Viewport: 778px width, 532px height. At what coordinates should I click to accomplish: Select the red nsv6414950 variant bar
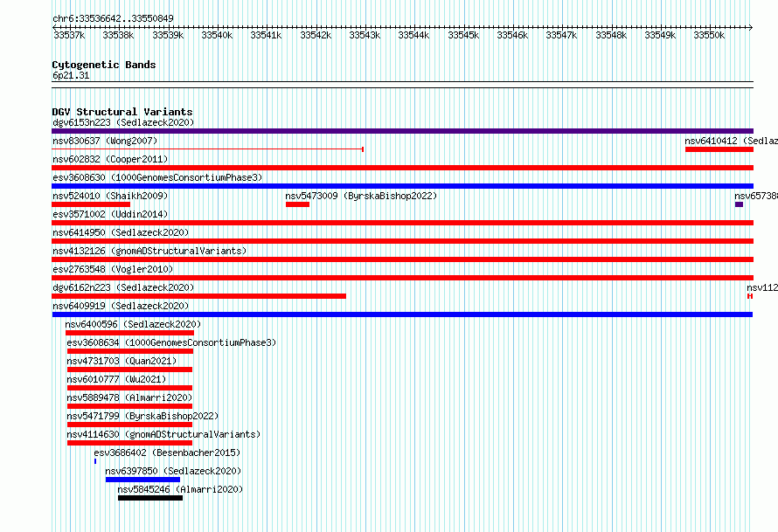402,241
